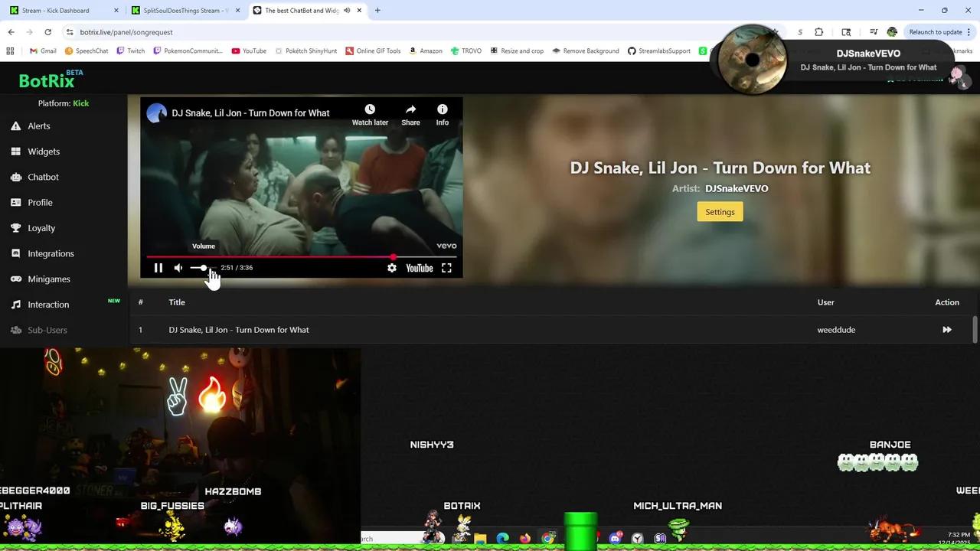Image resolution: width=980 pixels, height=551 pixels.
Task: Open the StreamlabsSupport bookmark
Action: 659,51
